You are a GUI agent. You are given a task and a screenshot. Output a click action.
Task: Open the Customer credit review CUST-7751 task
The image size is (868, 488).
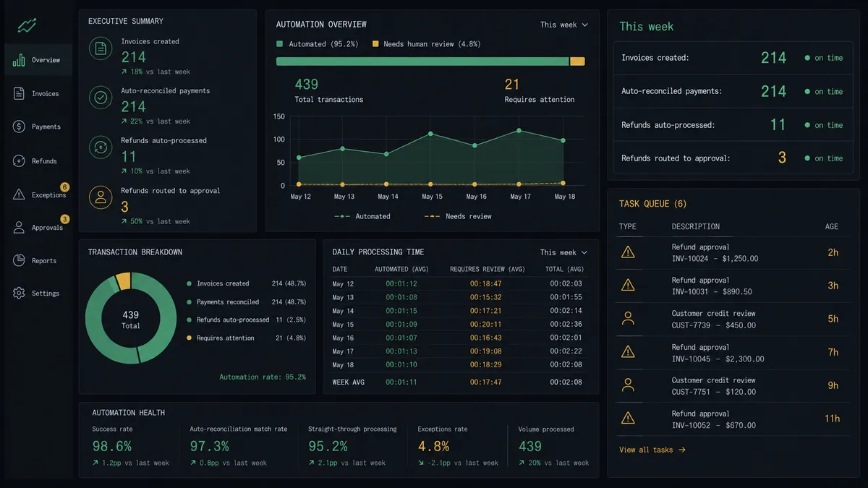pyautogui.click(x=732, y=385)
